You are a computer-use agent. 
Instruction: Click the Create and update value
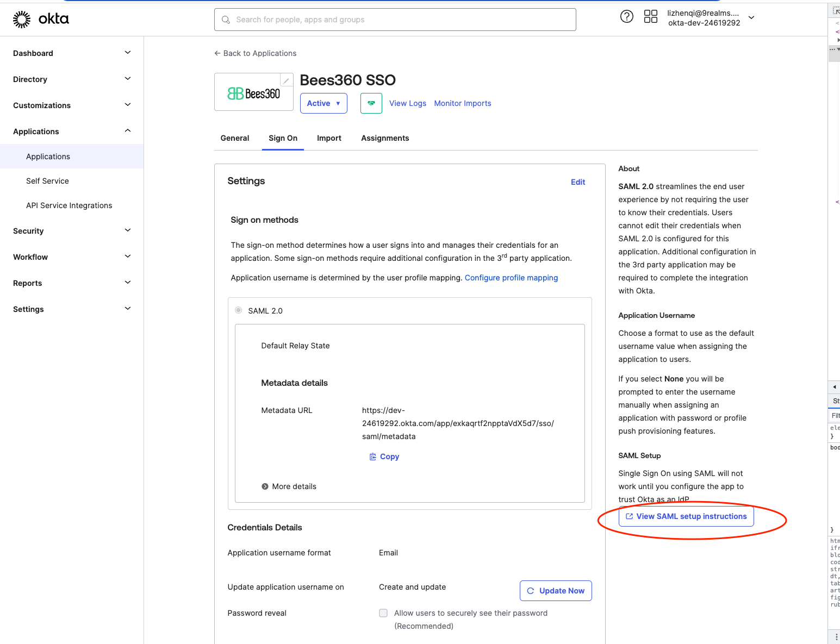412,587
